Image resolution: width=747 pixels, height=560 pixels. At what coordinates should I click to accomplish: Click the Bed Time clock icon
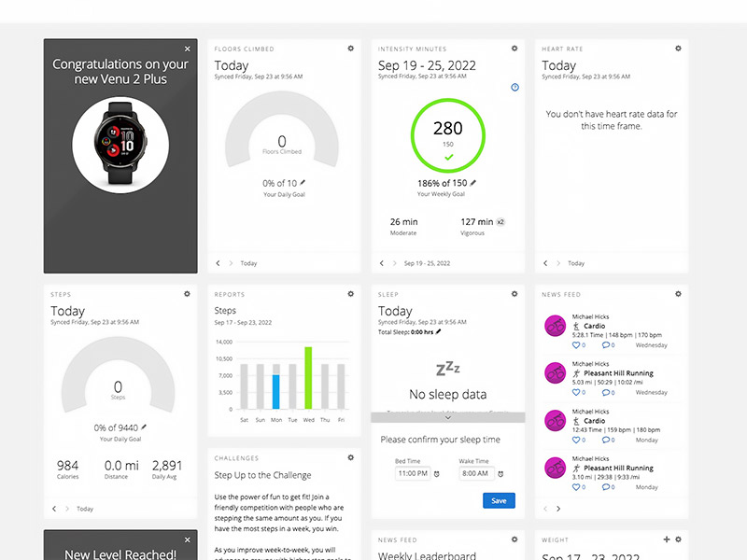click(436, 474)
